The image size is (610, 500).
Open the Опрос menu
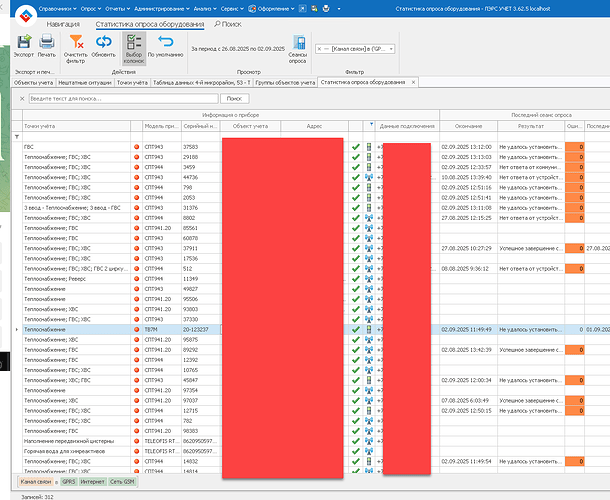[x=91, y=9]
